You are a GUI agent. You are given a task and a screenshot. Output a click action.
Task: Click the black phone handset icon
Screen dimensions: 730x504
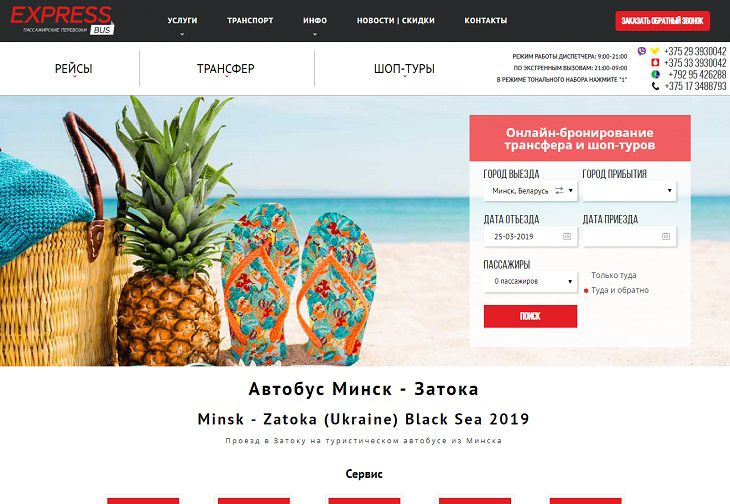coord(655,86)
